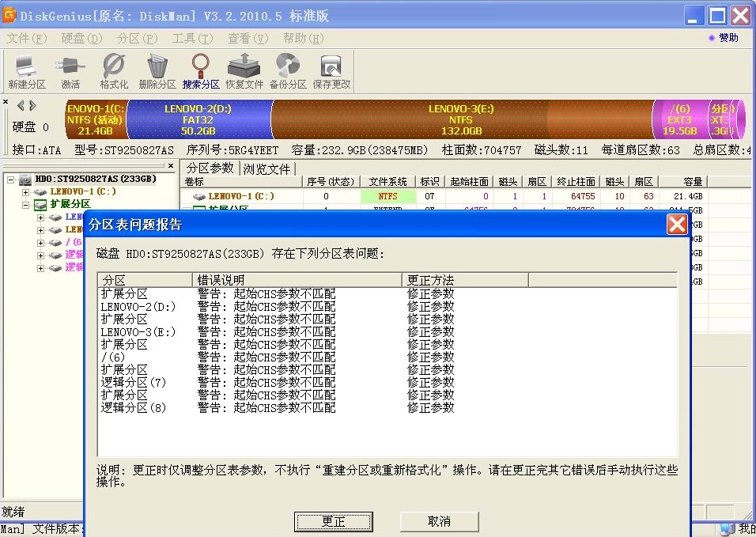756x537 pixels.
Task: Click the 更正方法 column header in report
Action: pos(465,280)
